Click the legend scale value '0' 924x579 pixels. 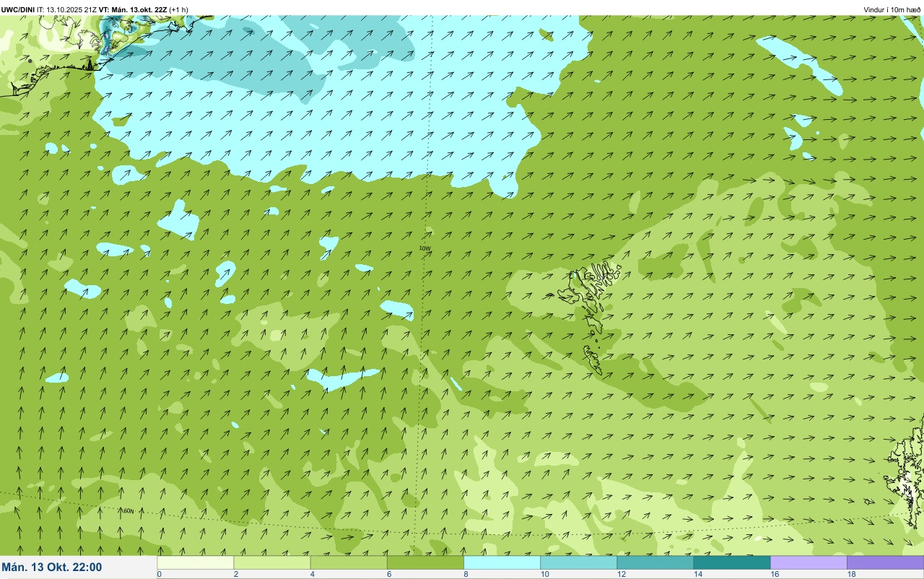coord(159,574)
